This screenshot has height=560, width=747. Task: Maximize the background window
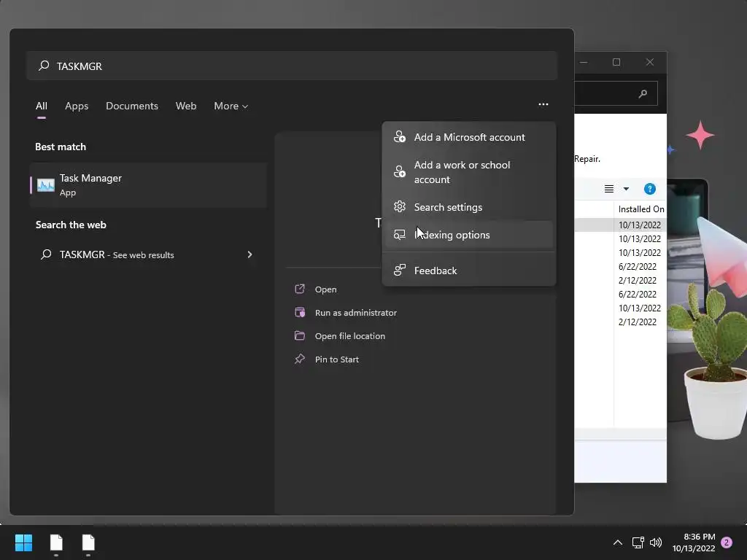point(616,63)
